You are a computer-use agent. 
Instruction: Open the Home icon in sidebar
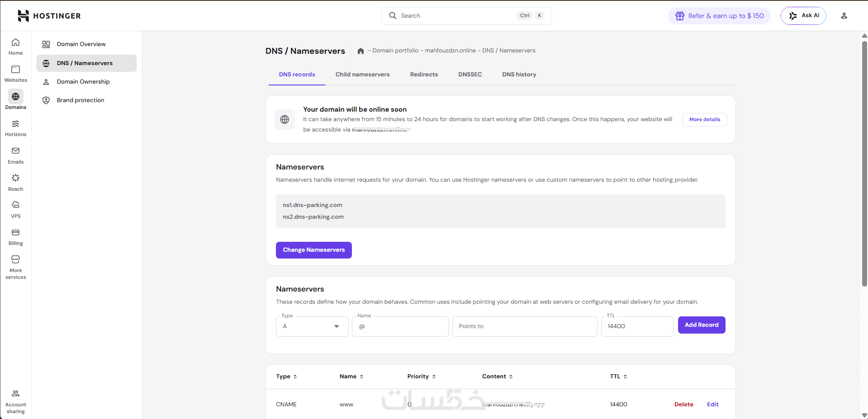coord(15,47)
